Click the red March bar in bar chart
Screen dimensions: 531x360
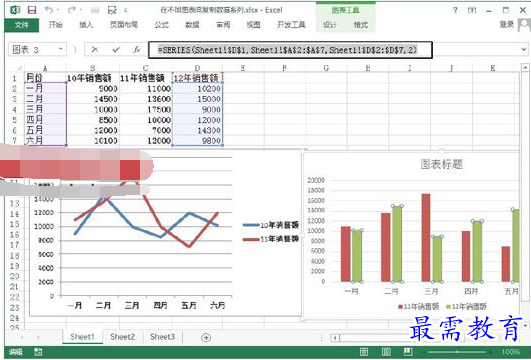coord(426,238)
